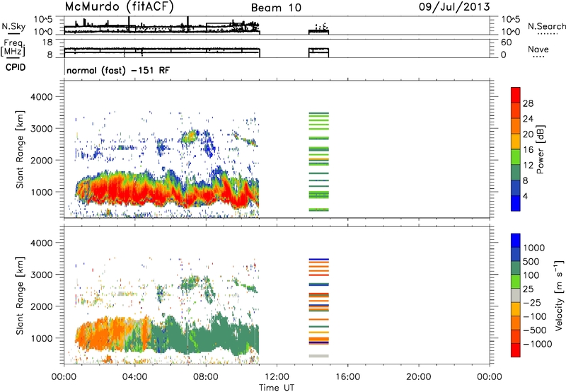Click the green positive-velocity region near 08:00
This screenshot has width=566, height=392.
click(x=206, y=335)
